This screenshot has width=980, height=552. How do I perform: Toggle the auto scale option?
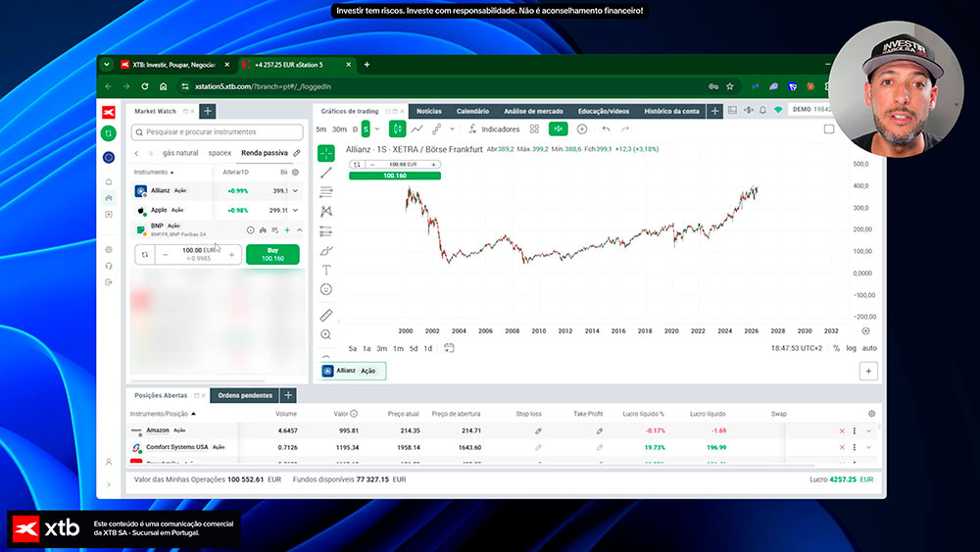pos(869,348)
